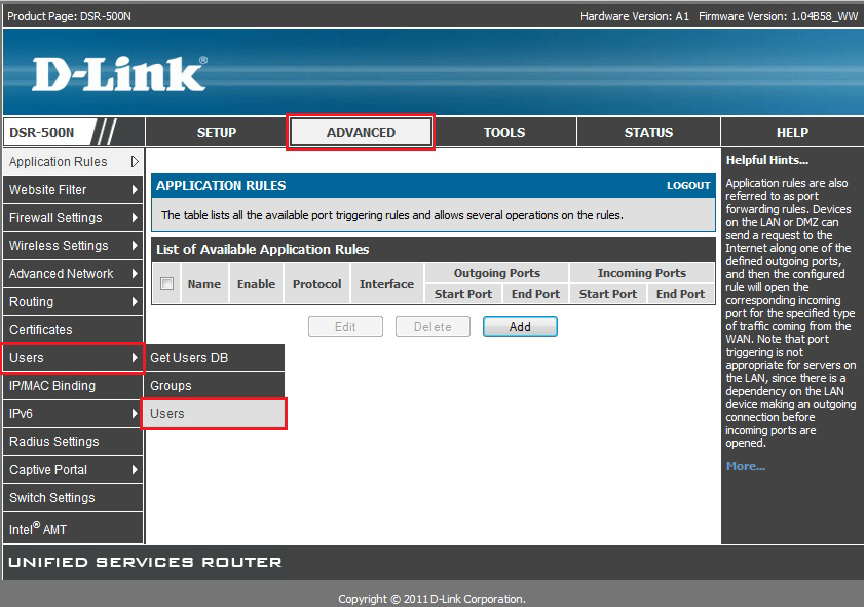Expand the Captive Portal submenu arrow

point(135,470)
